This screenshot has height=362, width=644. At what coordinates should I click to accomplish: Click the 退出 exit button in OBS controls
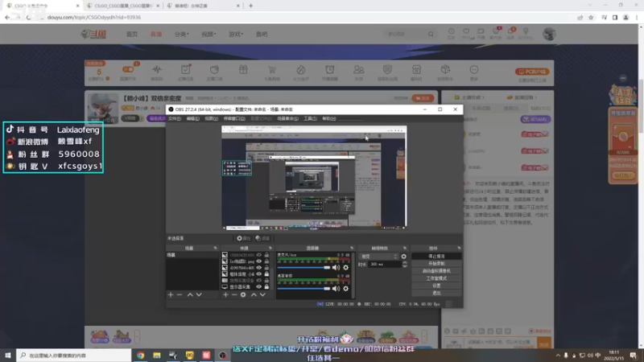pyautogui.click(x=436, y=293)
